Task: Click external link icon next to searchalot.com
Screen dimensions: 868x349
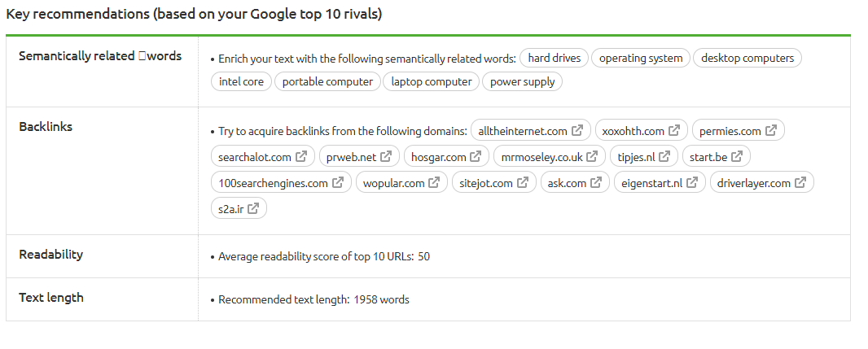Action: click(301, 156)
